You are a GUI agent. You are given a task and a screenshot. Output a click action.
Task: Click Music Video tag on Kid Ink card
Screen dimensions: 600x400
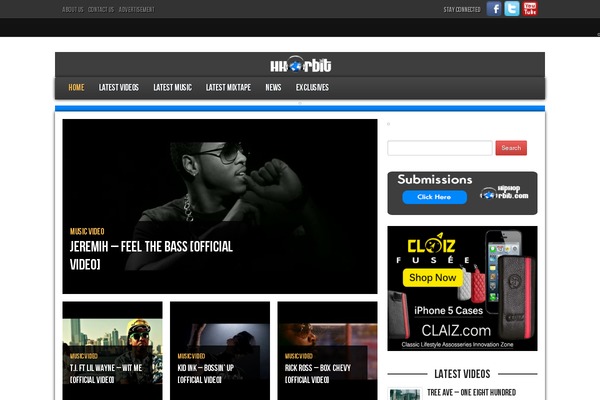tap(191, 356)
